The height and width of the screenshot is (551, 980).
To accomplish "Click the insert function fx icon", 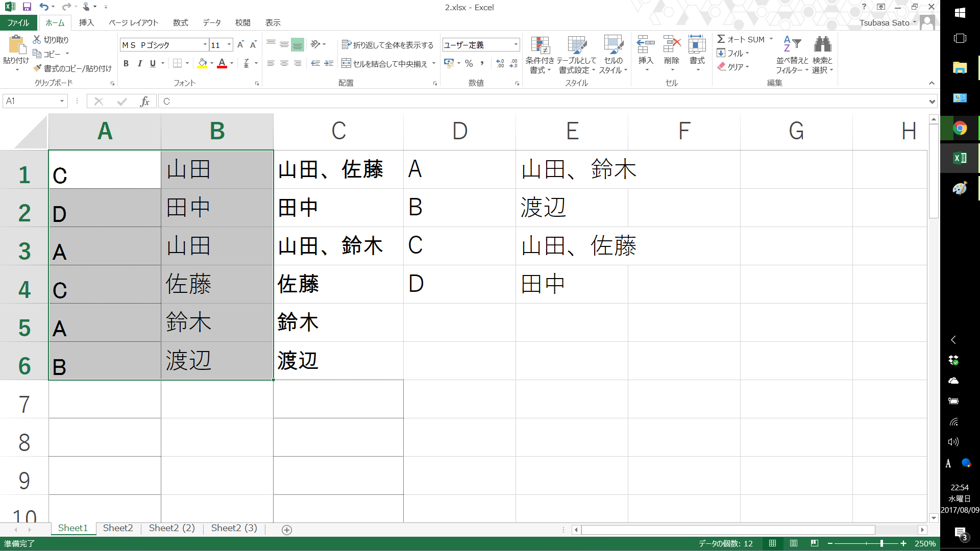I will point(144,101).
